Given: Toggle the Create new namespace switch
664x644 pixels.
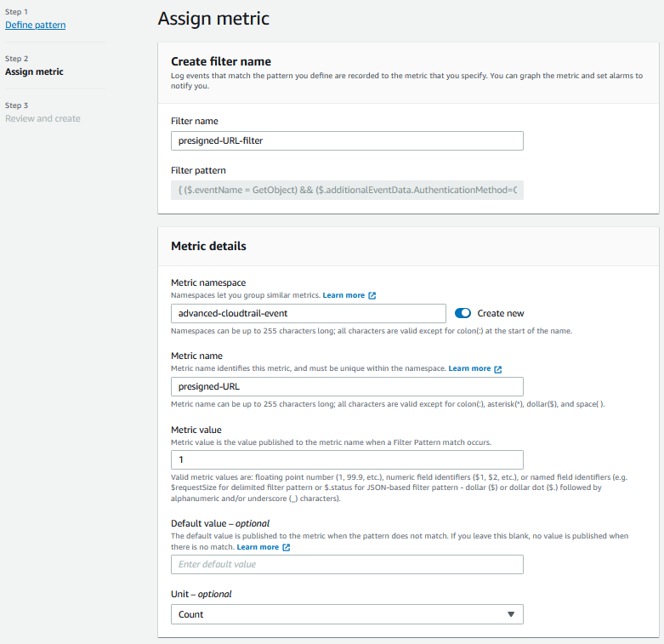Looking at the screenshot, I should (x=463, y=313).
